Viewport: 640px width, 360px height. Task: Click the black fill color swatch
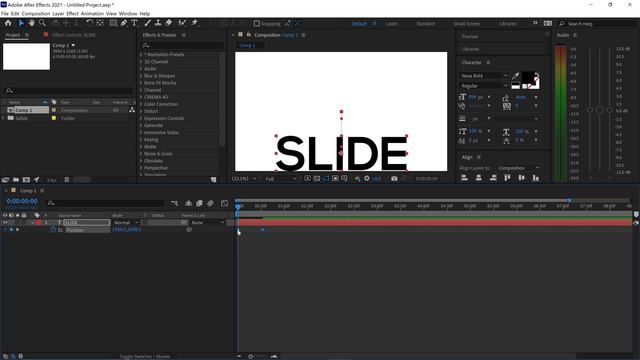[x=528, y=76]
